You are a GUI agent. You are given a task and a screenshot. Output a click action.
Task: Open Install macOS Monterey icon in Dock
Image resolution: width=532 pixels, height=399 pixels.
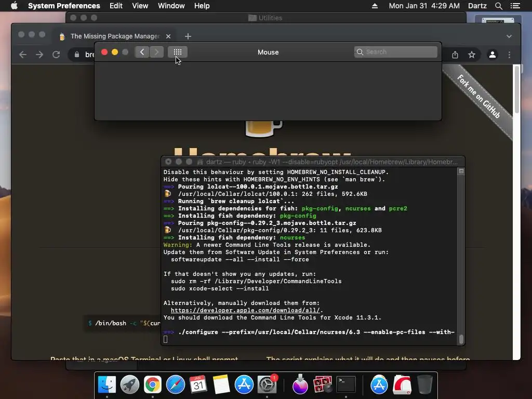(x=300, y=384)
